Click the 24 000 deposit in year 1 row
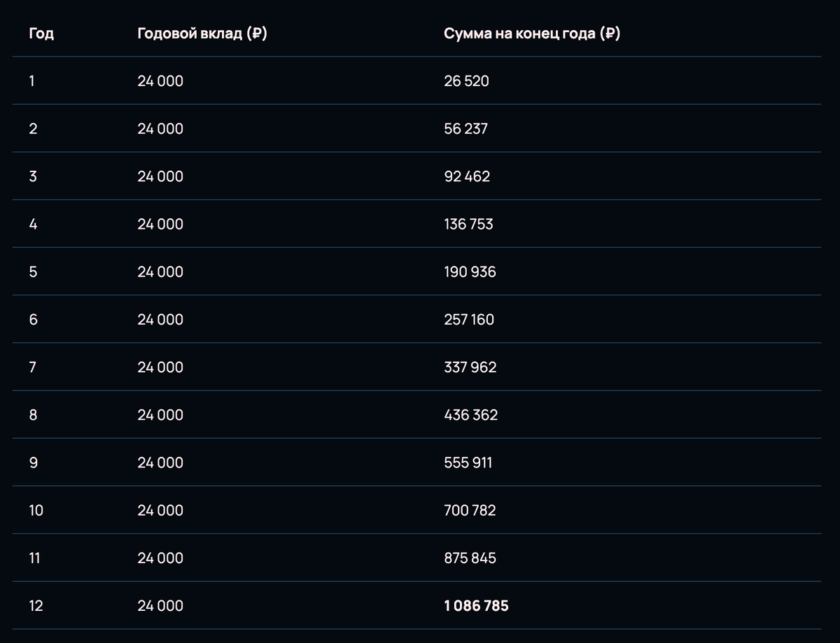This screenshot has height=643, width=840. [160, 81]
